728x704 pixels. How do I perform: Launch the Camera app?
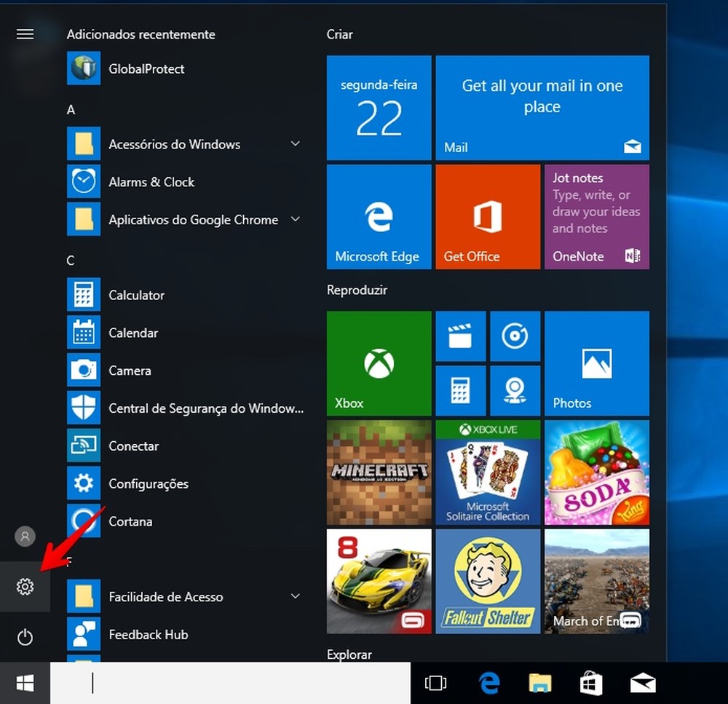130,371
